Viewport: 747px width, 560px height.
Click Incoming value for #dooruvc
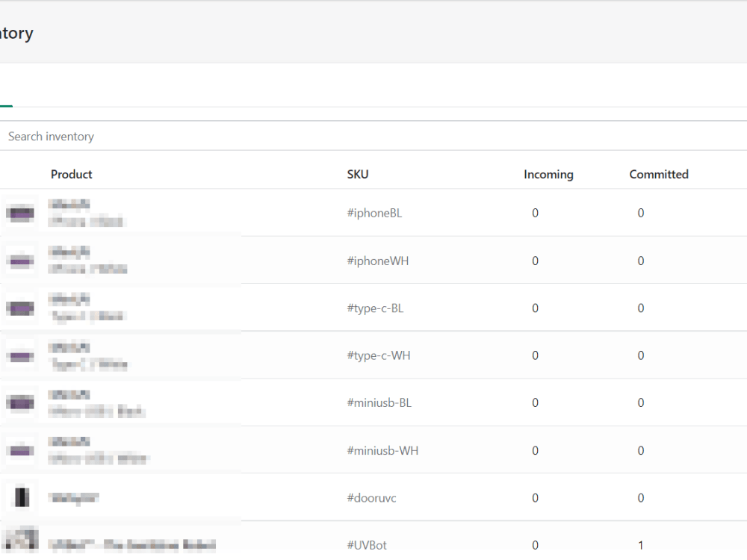click(x=535, y=497)
